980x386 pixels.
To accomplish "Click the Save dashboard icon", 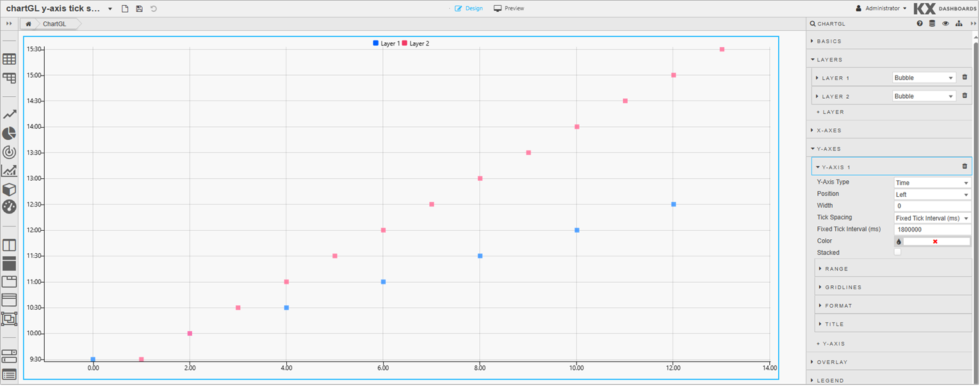I will (139, 9).
